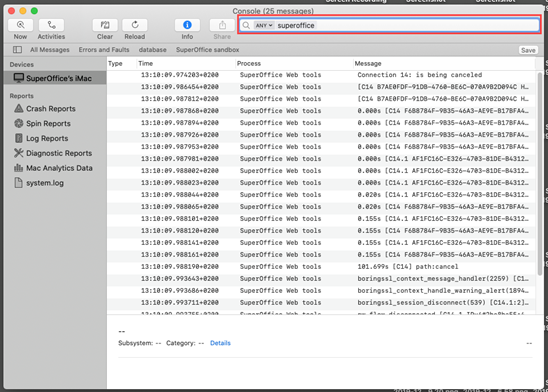Toggle sidebar visibility icon in filter bar

17,50
